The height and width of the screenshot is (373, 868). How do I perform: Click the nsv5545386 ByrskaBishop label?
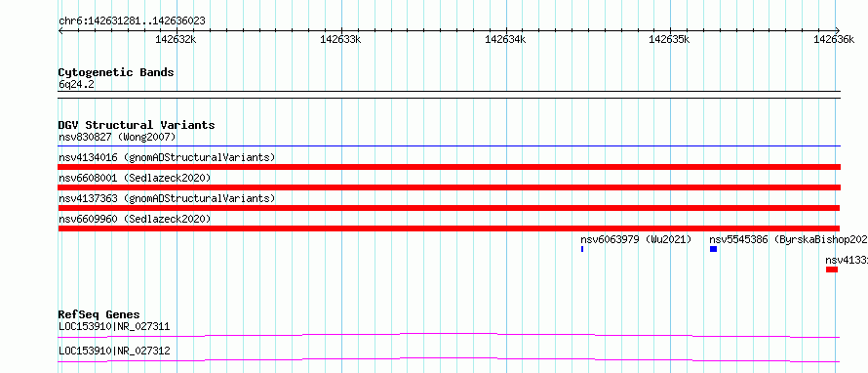click(x=788, y=239)
